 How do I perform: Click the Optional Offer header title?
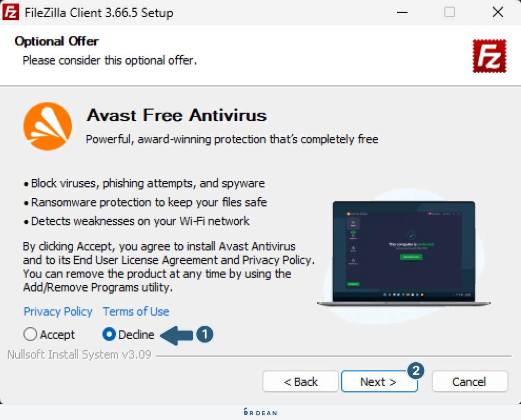coord(57,41)
